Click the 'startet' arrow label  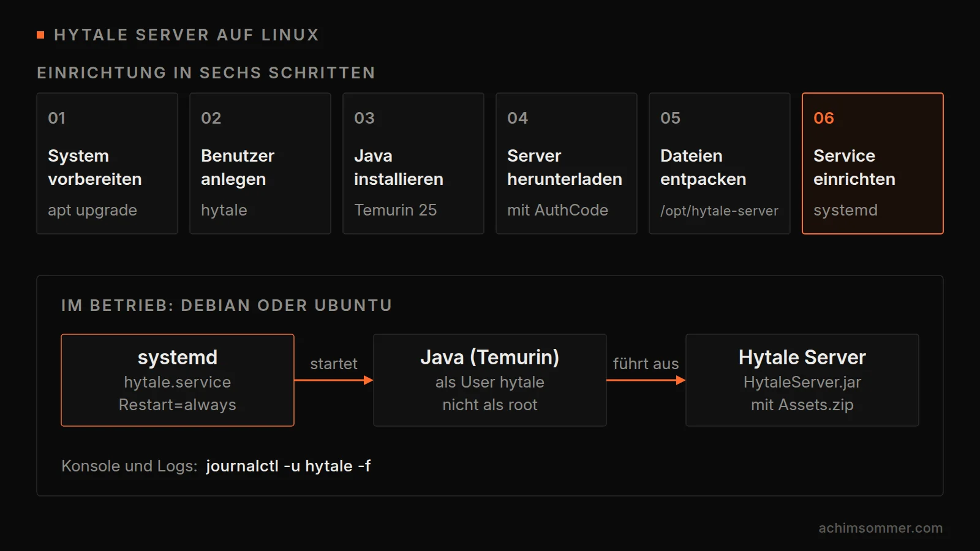point(334,364)
